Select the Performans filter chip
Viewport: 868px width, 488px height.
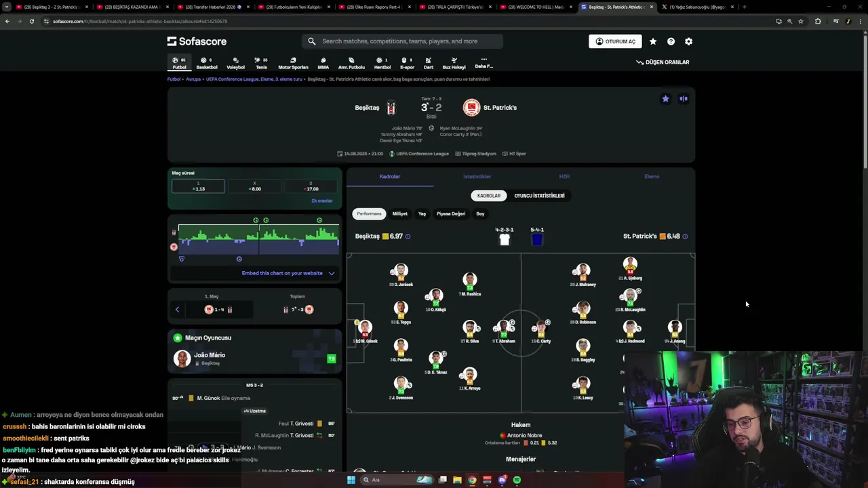click(369, 213)
